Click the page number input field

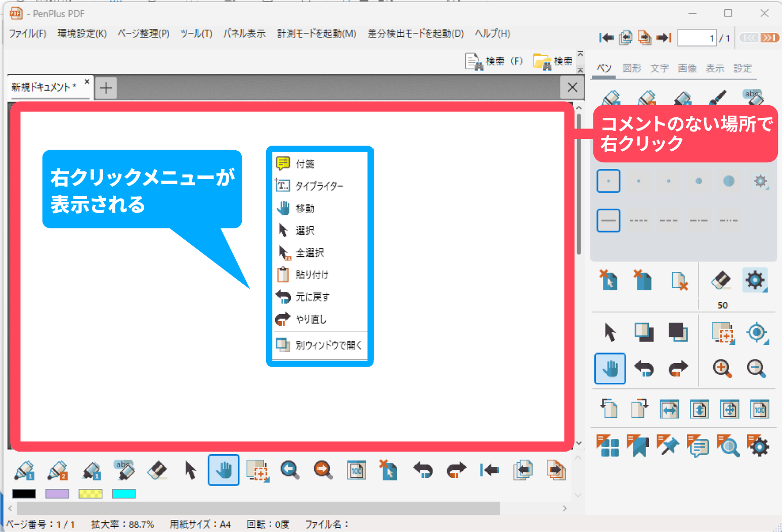point(697,38)
